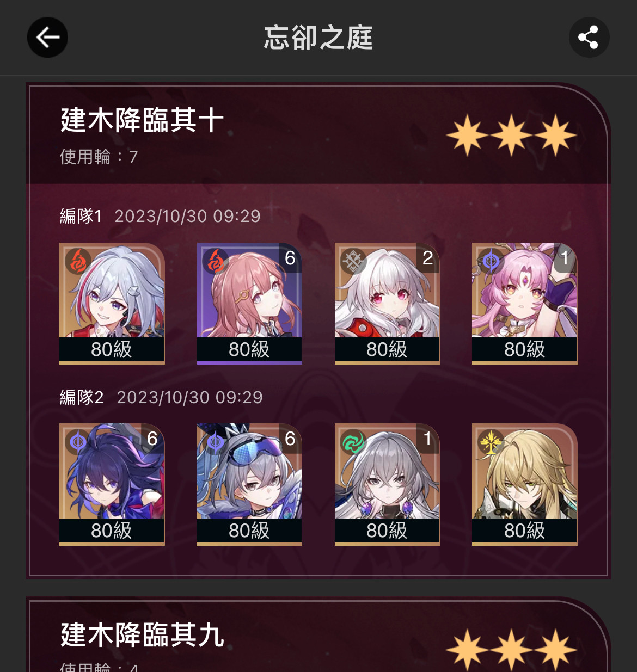Tap quantum element icon on Seele portrait
Viewport: 637px width, 672px height.
[78, 442]
